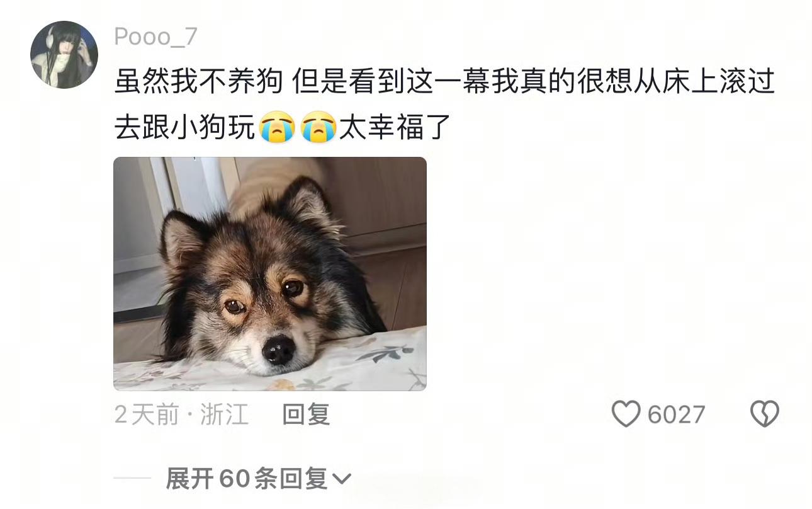Tap the 浙江 location label
This screenshot has height=509, width=812.
click(224, 415)
